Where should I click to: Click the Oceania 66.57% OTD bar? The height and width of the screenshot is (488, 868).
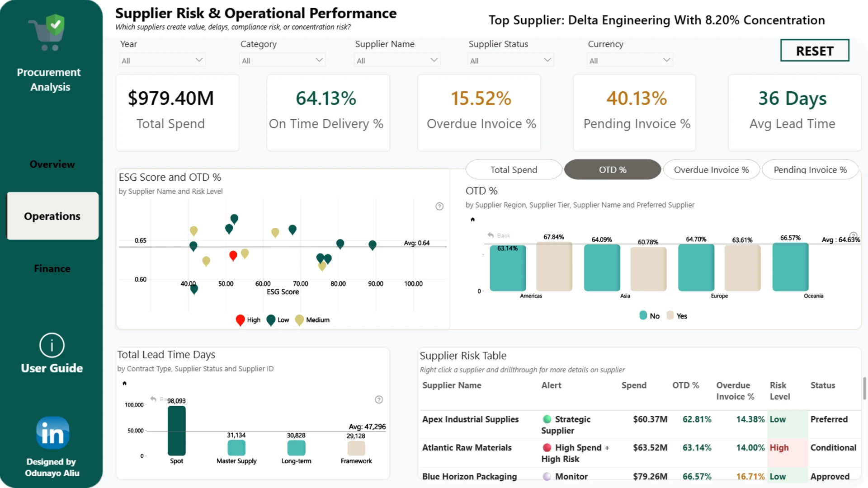(790, 267)
